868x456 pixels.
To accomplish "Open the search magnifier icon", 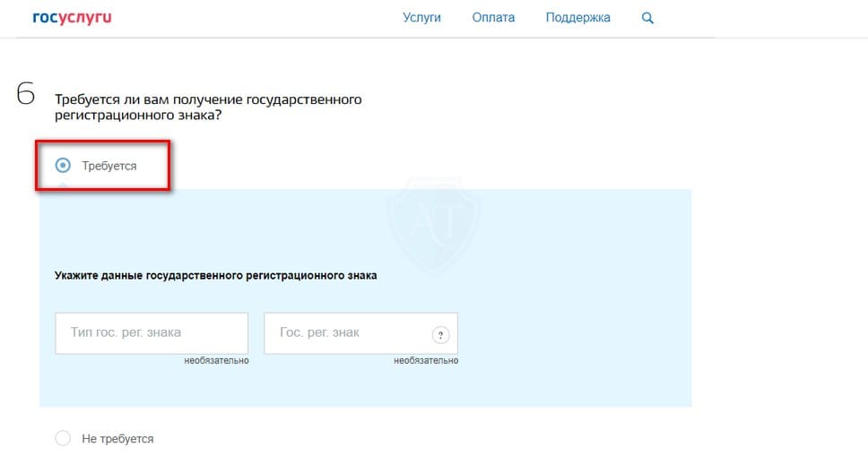I will coord(648,18).
